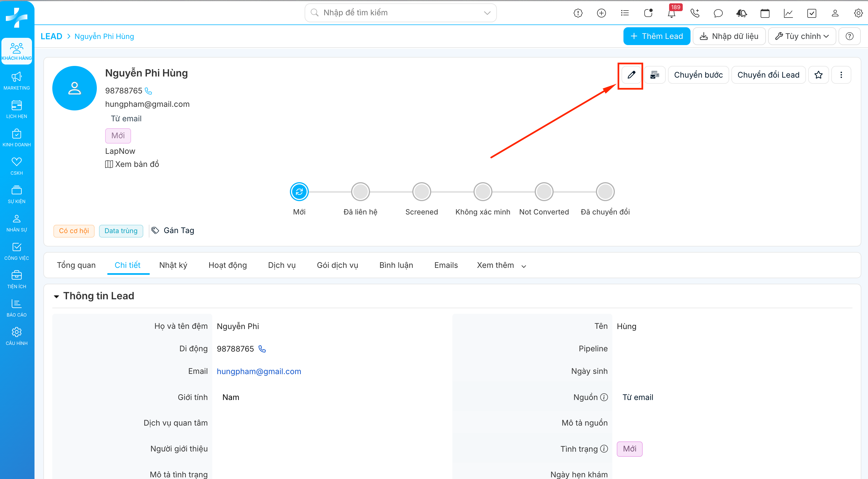Click the "Có cơ hội" orange tag
Viewport: 868px width, 479px height.
(74, 231)
